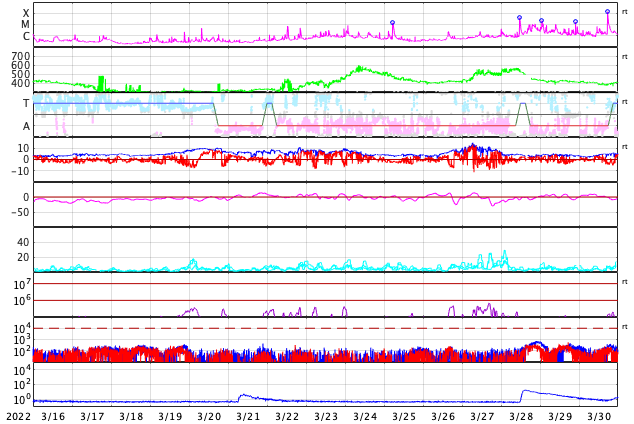This screenshot has width=634, height=424.
Task: Click the 3/18 date label
Action: click(x=131, y=417)
